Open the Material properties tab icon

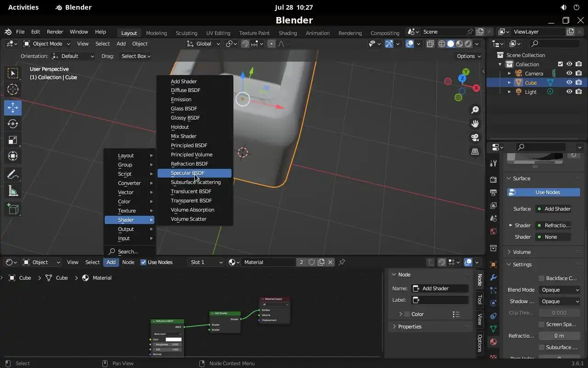point(493,342)
